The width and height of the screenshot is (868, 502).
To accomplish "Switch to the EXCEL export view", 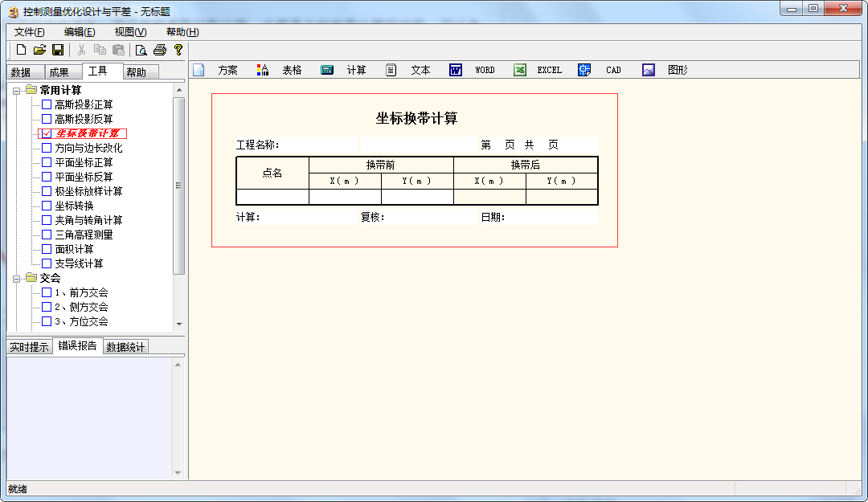I will (x=538, y=70).
